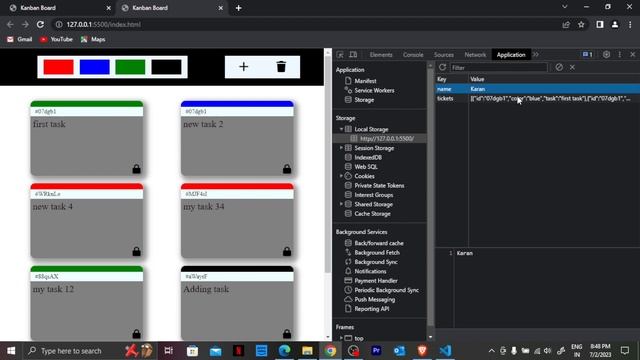Click browser reload button
The height and width of the screenshot is (360, 640).
(40, 24)
